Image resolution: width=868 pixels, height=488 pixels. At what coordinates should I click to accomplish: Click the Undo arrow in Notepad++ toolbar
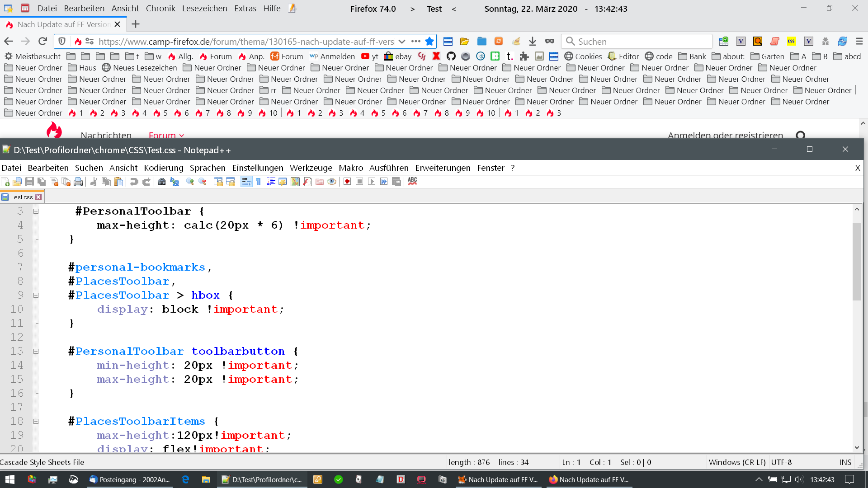pos(134,182)
